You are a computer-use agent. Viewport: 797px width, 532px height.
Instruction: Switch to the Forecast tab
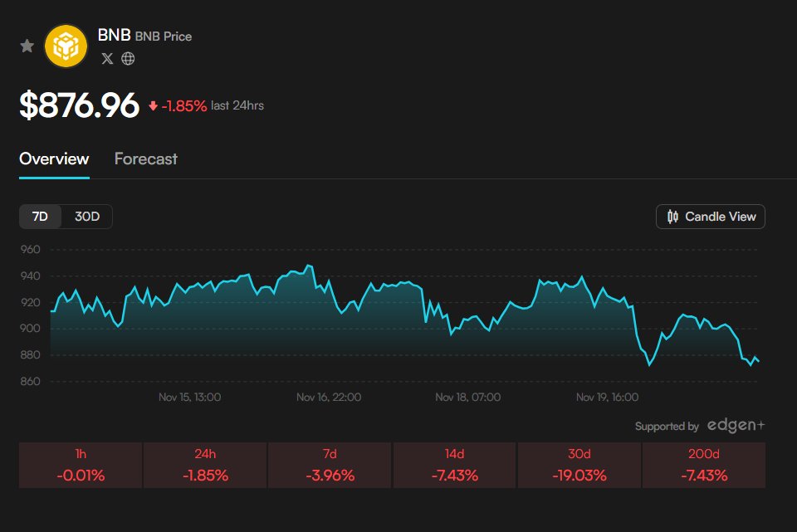[x=145, y=159]
